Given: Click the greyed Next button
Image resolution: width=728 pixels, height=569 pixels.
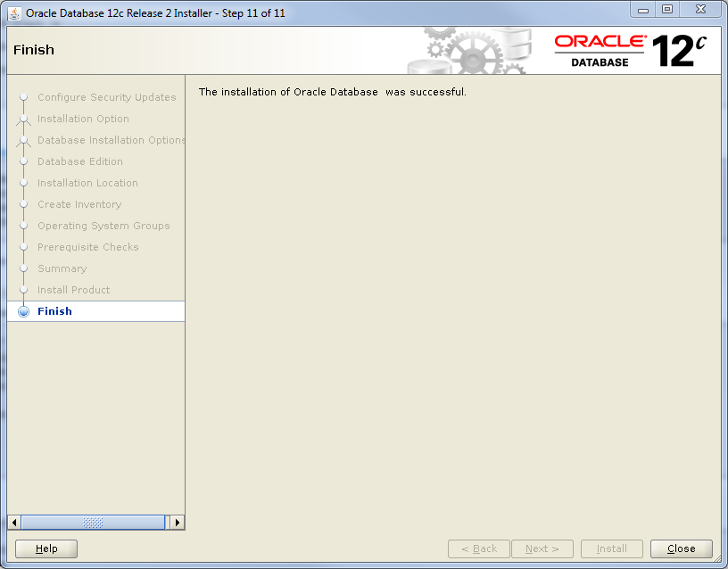Looking at the screenshot, I should click(x=542, y=548).
